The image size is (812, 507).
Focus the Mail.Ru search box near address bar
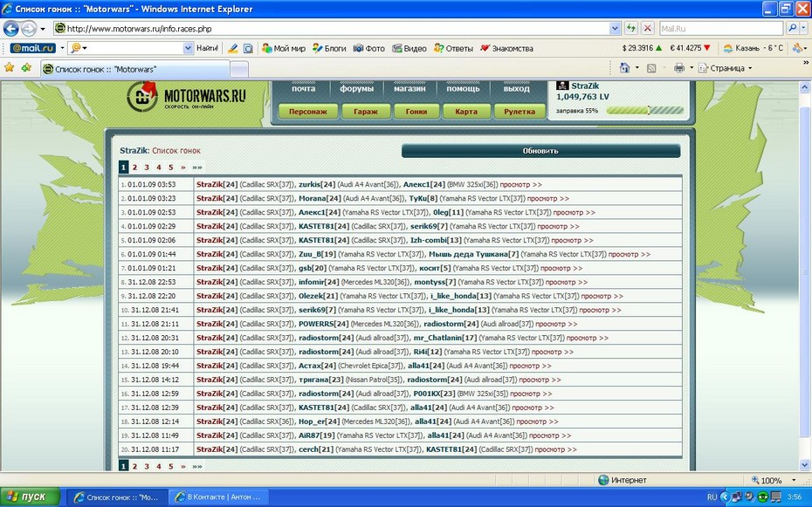click(x=720, y=29)
